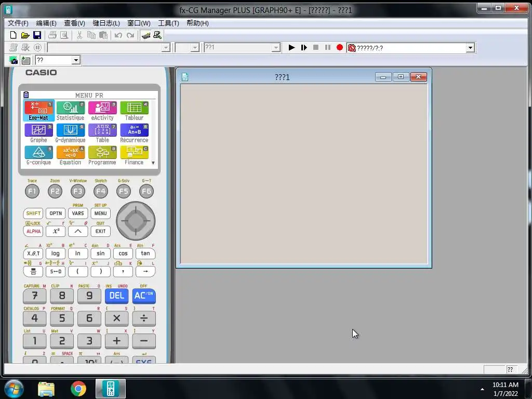Click the blue DEL key

117,296
